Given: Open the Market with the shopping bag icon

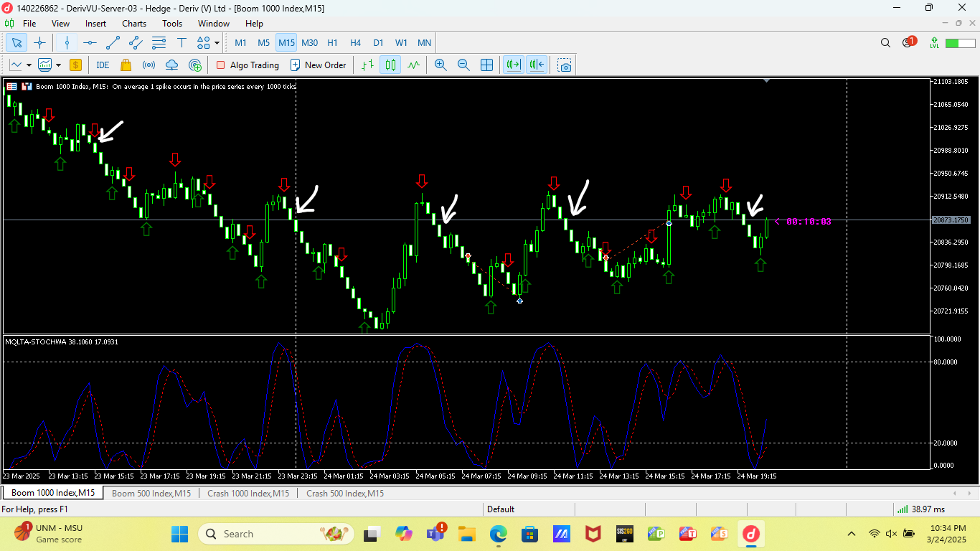Looking at the screenshot, I should click(x=126, y=65).
